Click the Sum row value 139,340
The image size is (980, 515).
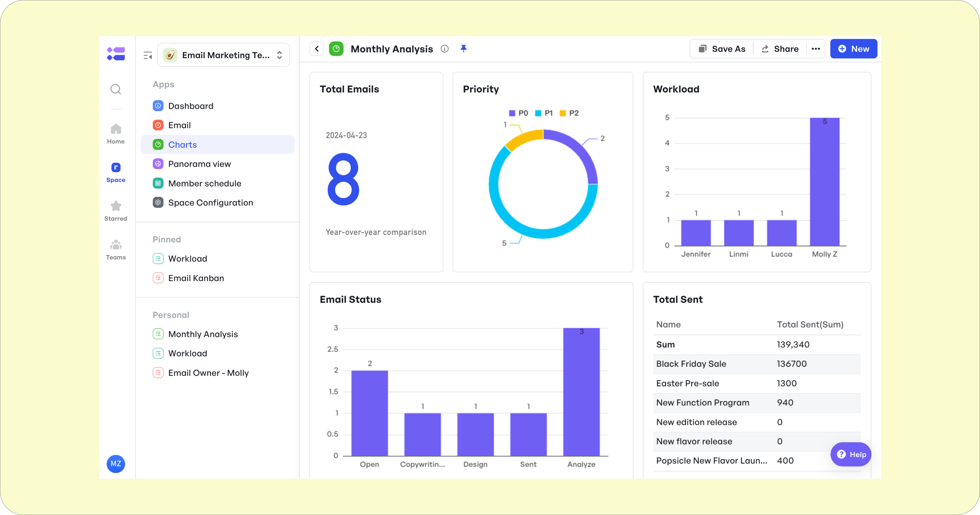793,345
